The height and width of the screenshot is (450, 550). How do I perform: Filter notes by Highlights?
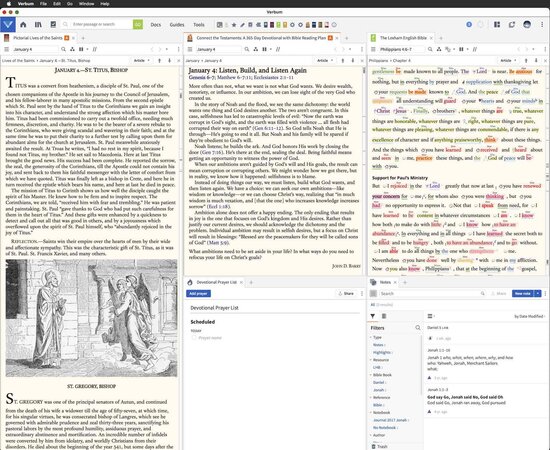[382, 352]
